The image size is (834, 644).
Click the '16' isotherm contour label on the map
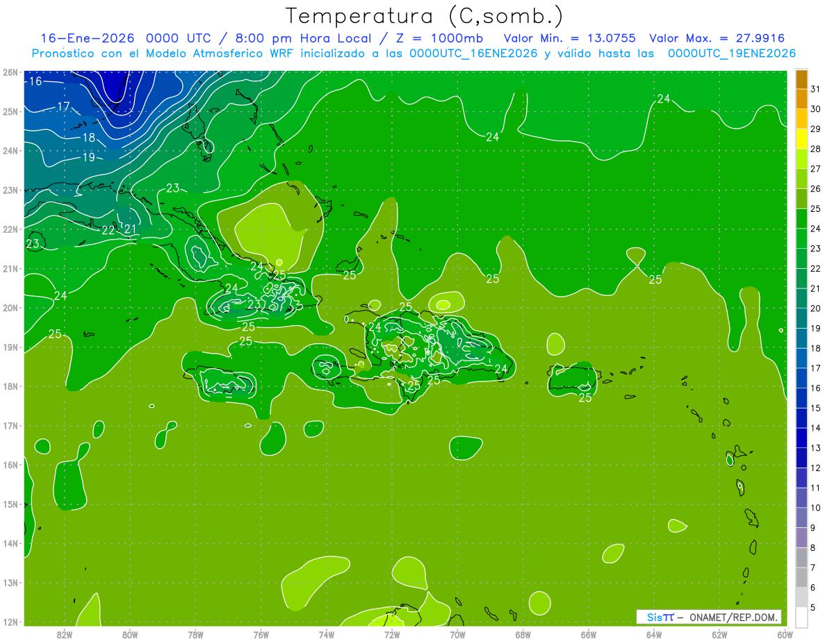pos(35,81)
